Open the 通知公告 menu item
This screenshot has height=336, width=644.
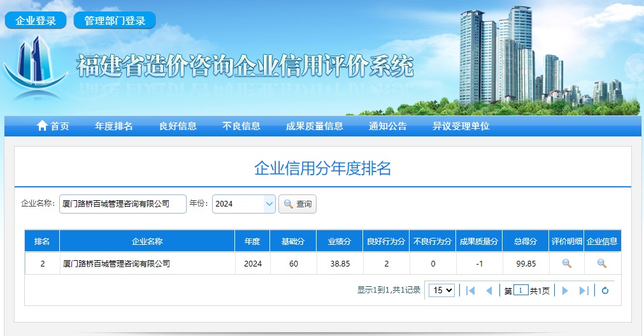coord(388,126)
